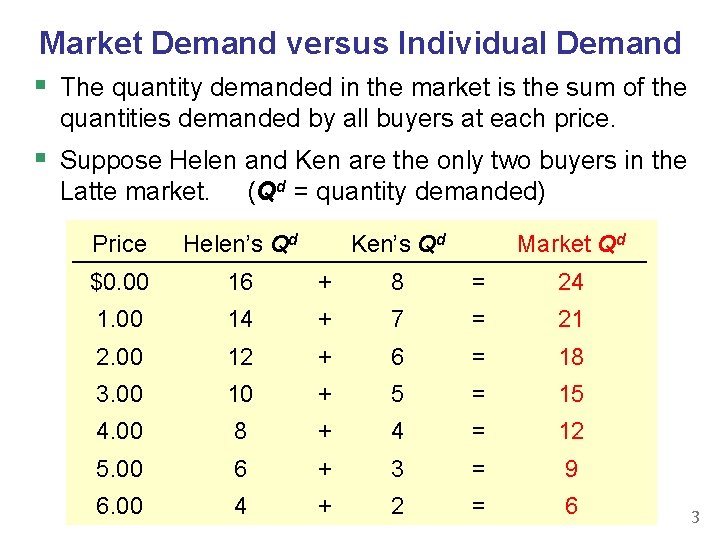Viewport: 720px width, 540px height.
Task: Select Helen's quantity of 16
Action: pyautogui.click(x=240, y=282)
